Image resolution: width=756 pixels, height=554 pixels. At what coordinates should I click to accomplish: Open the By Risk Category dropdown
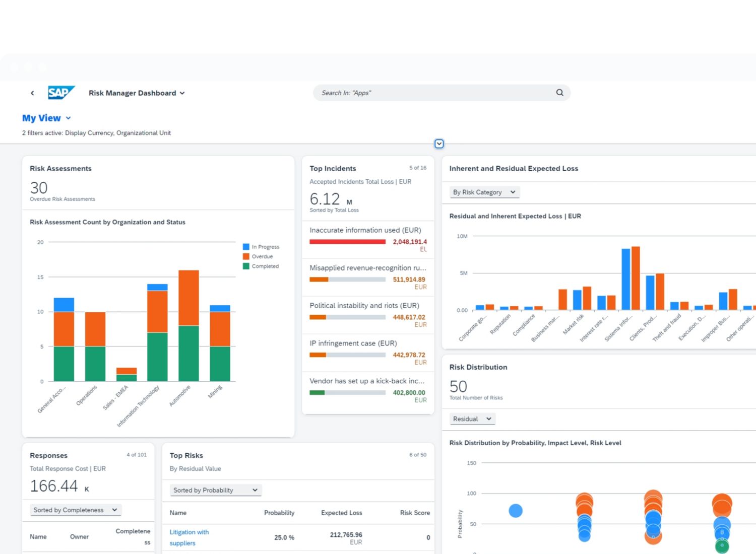tap(484, 192)
